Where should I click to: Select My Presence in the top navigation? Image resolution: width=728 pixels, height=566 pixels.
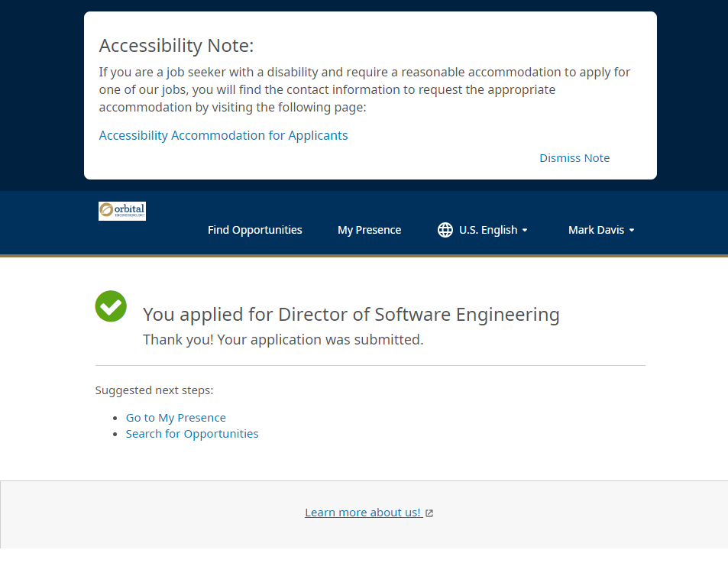(369, 230)
